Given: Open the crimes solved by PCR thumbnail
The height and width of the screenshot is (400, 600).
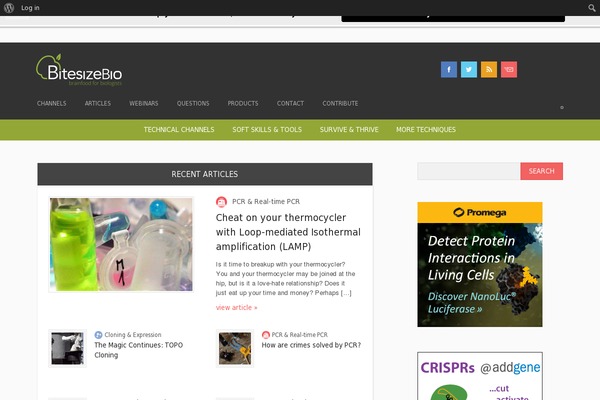Looking at the screenshot, I should [235, 348].
